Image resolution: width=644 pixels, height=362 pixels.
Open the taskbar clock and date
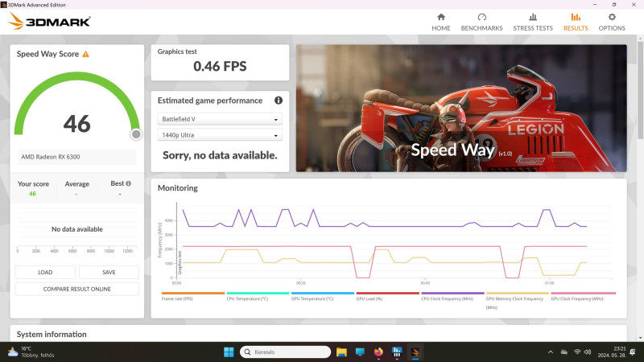coord(611,352)
